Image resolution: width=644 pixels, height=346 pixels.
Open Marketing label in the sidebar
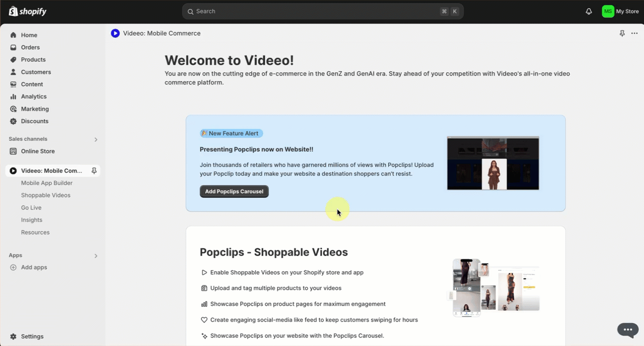35,109
